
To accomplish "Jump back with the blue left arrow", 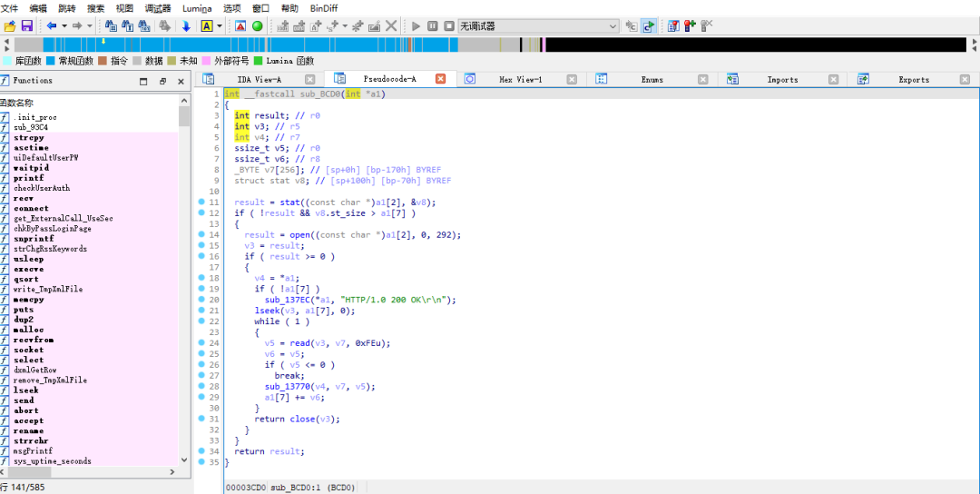I will 52,25.
